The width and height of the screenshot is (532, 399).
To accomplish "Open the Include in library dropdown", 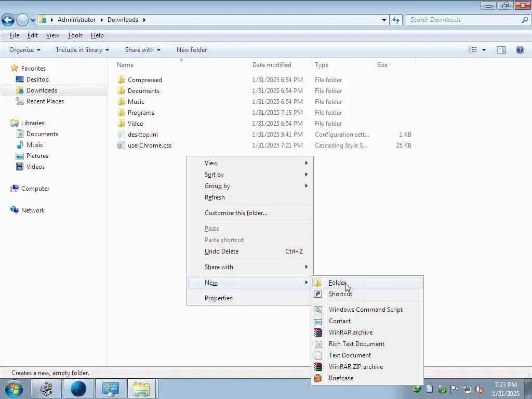I will click(83, 50).
